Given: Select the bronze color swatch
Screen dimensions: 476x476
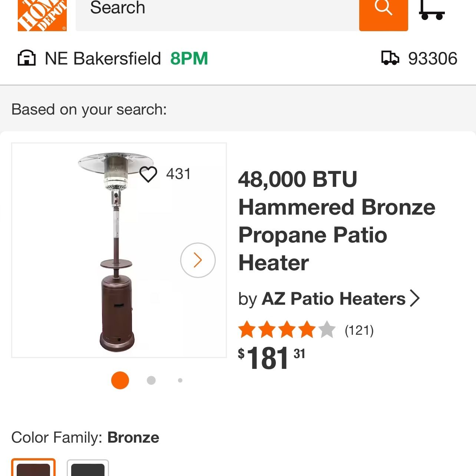Looking at the screenshot, I should [33, 467].
